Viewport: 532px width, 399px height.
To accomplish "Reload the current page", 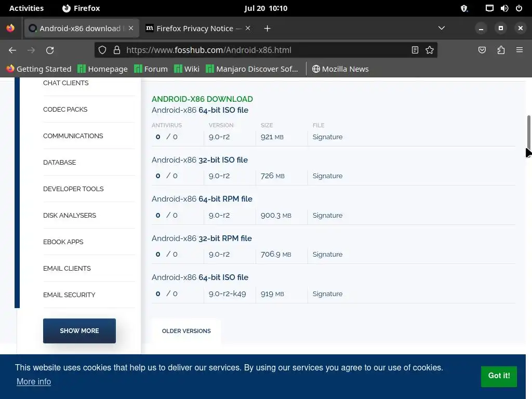I will (x=50, y=50).
